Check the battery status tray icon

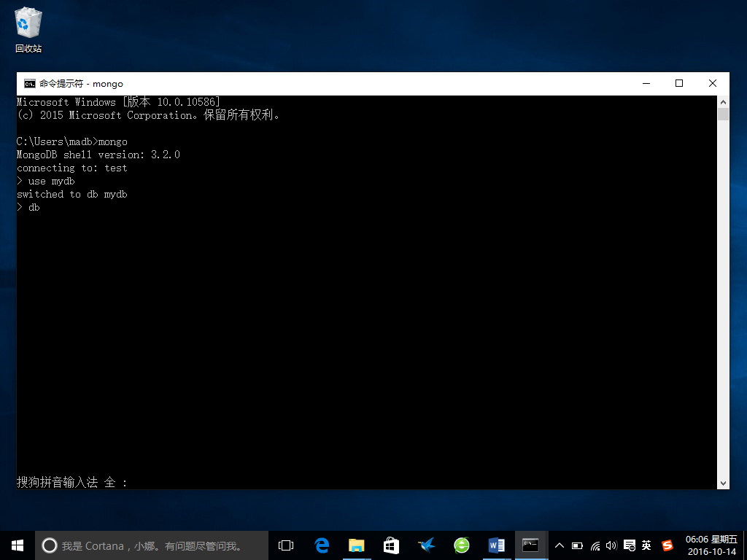point(577,545)
